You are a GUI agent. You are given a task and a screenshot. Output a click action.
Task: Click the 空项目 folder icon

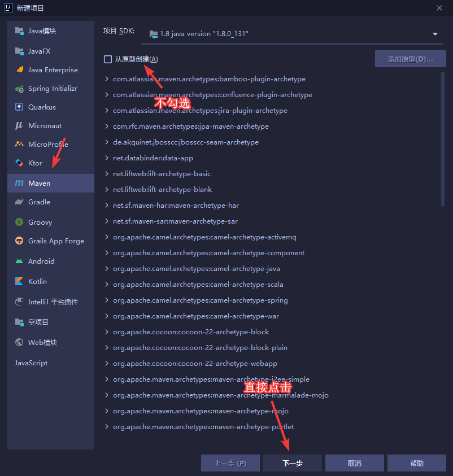click(19, 322)
